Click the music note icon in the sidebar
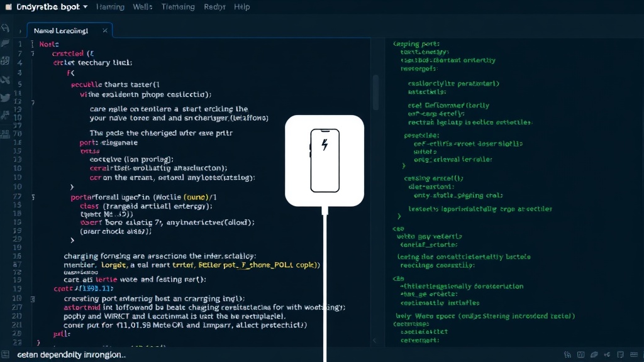 tap(5, 116)
